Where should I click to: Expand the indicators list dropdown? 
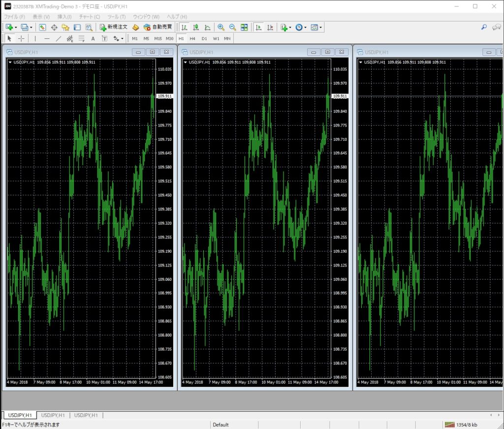tap(290, 28)
